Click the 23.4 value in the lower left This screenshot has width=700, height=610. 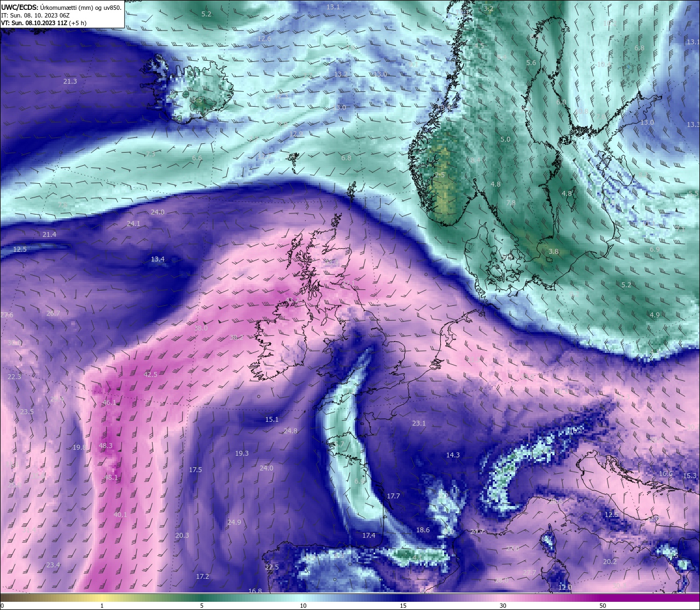(53, 565)
